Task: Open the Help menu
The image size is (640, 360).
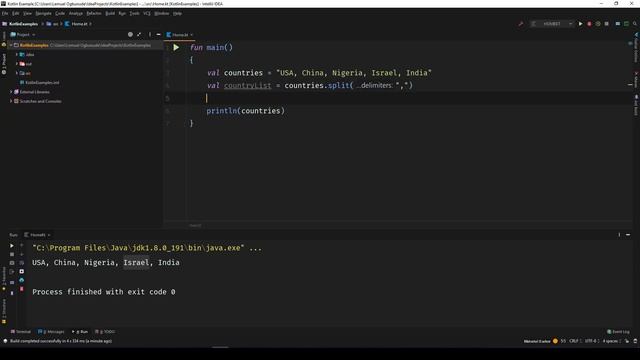Action: 177,13
